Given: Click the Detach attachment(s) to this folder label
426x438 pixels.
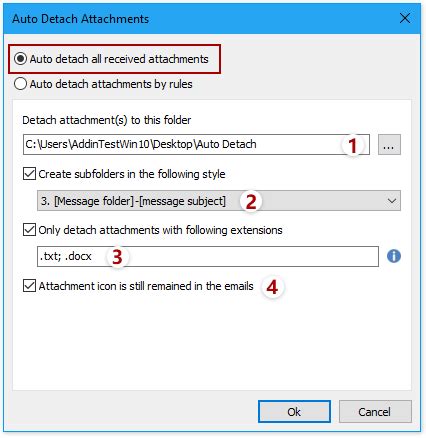Looking at the screenshot, I should 107,120.
